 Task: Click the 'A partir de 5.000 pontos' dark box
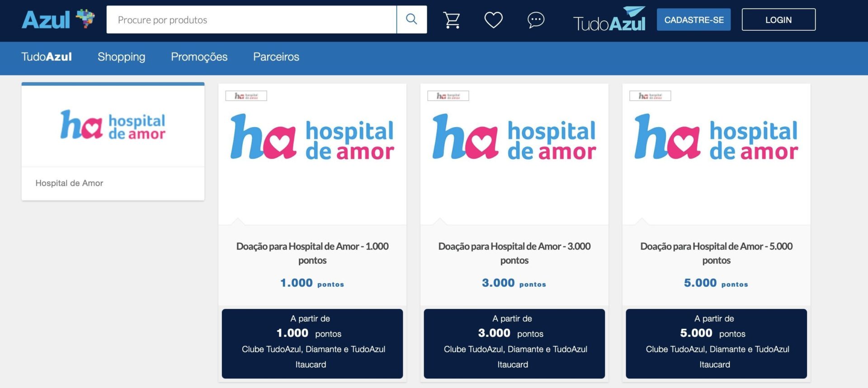[x=717, y=344]
